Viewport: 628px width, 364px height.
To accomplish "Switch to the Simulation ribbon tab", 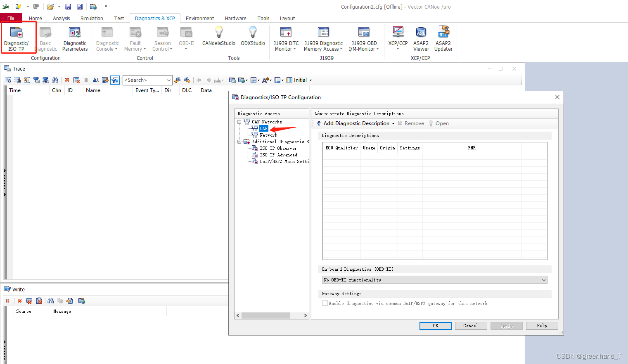I will coord(92,19).
